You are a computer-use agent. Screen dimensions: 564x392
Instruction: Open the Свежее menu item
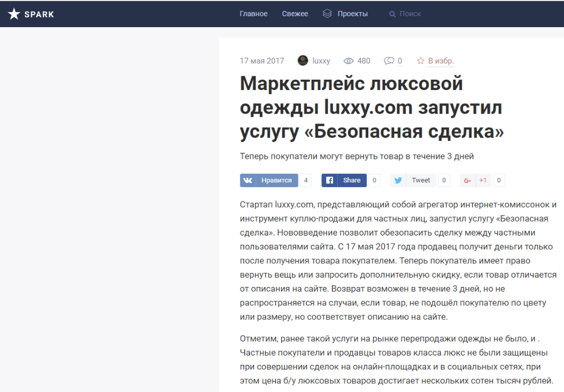[x=295, y=14]
